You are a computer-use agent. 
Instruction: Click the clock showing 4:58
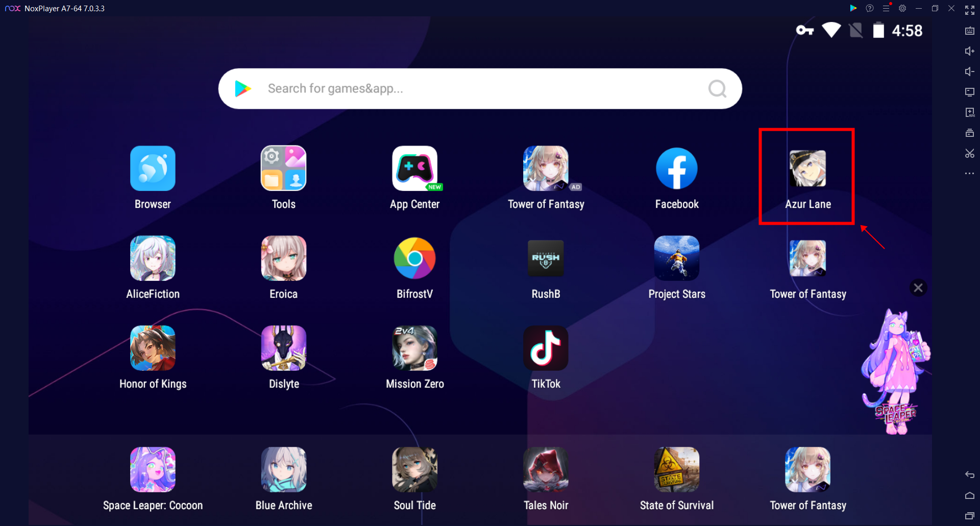click(907, 31)
